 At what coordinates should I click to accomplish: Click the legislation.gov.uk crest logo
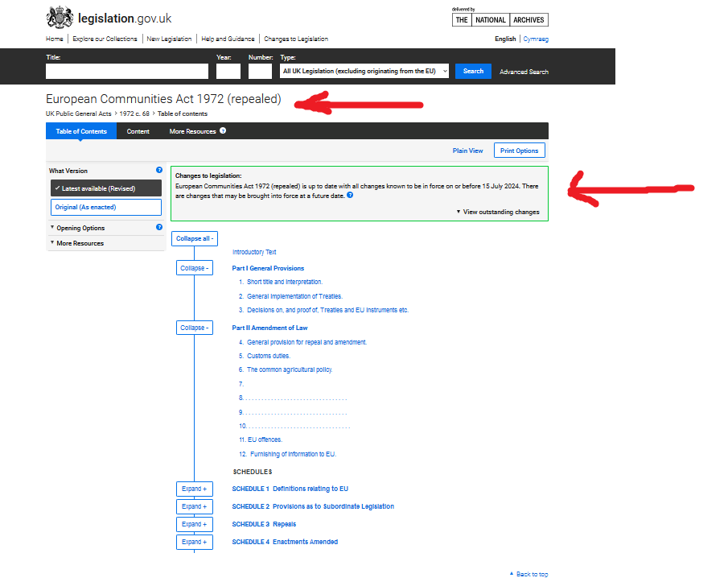[x=60, y=18]
